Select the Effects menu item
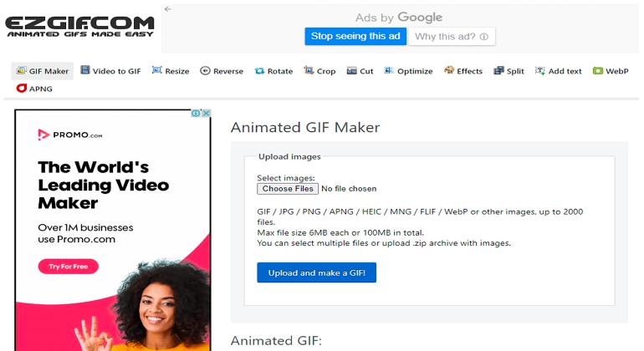The width and height of the screenshot is (644, 351). coord(463,70)
